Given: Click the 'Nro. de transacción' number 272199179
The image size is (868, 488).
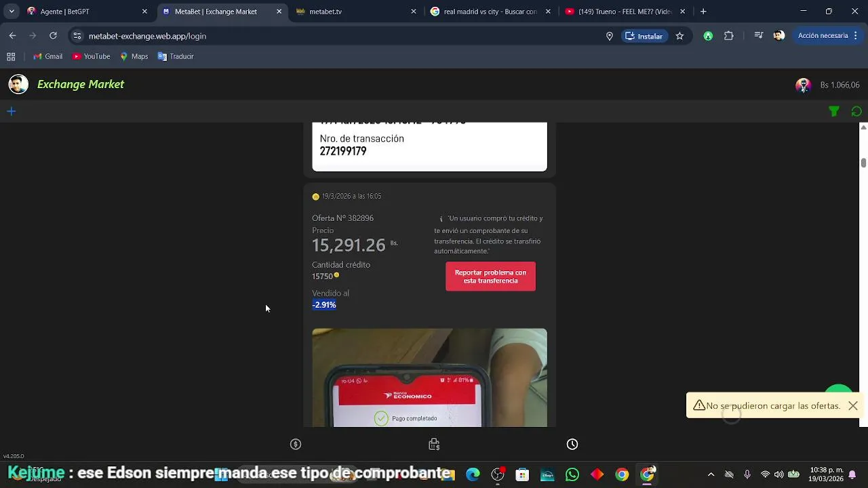Looking at the screenshot, I should [x=343, y=151].
